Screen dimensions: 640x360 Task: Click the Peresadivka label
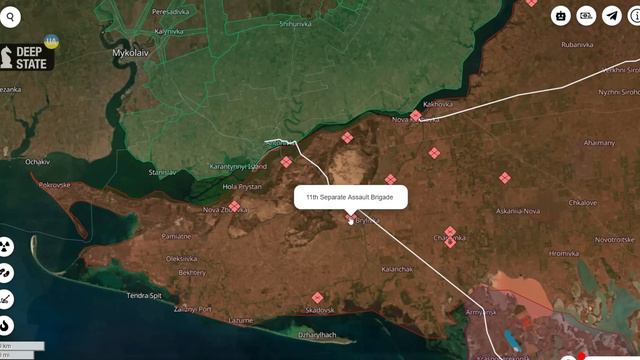171,12
